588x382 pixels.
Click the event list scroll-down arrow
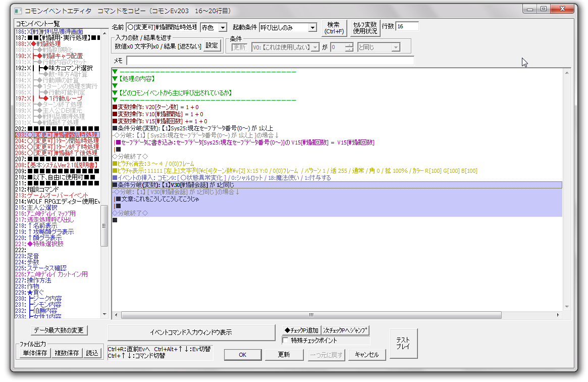(104, 314)
